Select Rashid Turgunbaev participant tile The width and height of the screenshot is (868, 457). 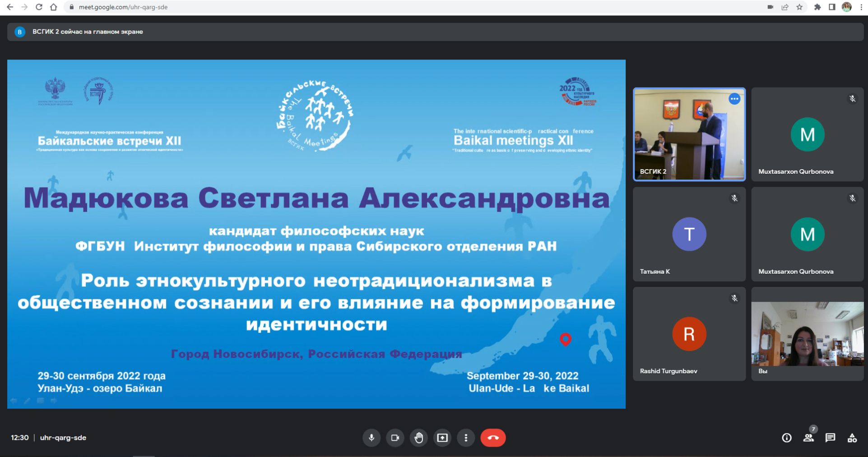tap(689, 334)
